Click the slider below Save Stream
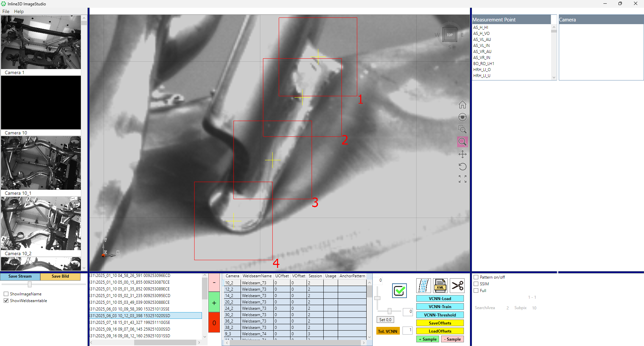The height and width of the screenshot is (346, 644). 30,284
